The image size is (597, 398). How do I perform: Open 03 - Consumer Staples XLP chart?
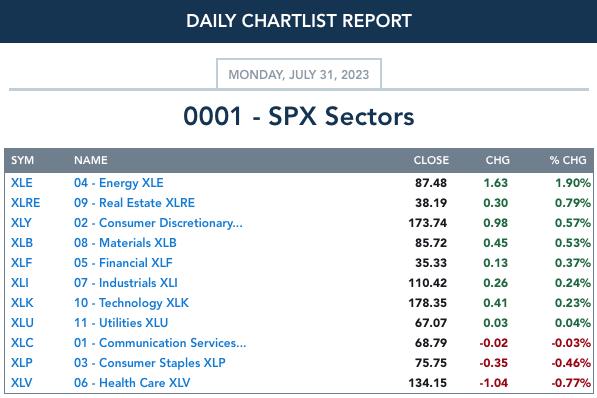coord(149,363)
